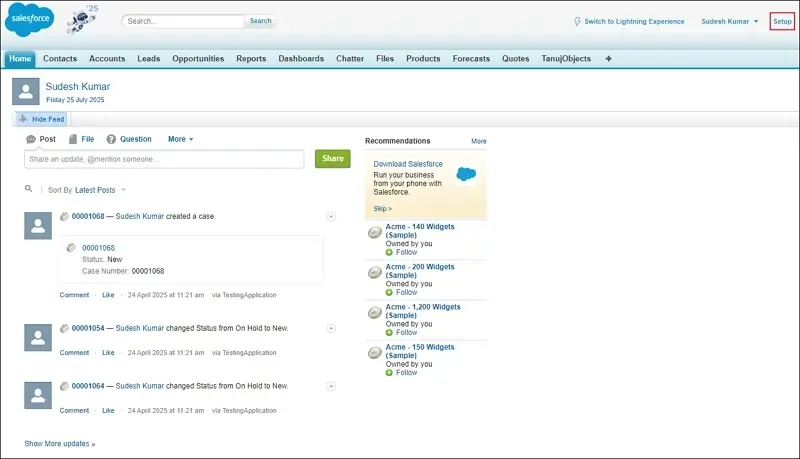Click Sudesh Kumar profile avatar in header
The width and height of the screenshot is (800, 459).
pyautogui.click(x=25, y=93)
